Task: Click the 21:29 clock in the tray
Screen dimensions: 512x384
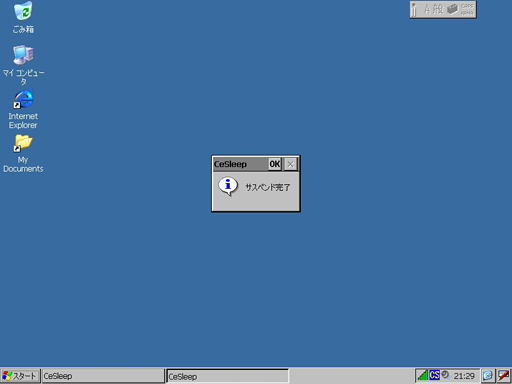Action: (464, 376)
